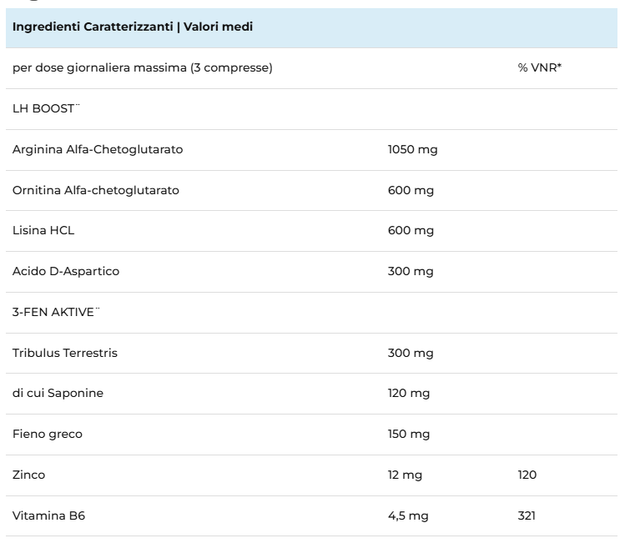Click the Zinco ingredient name

click(x=29, y=475)
